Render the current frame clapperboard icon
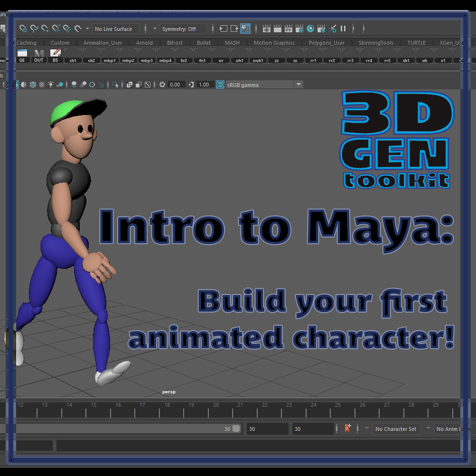Image resolution: width=476 pixels, height=476 pixels. pyautogui.click(x=278, y=29)
